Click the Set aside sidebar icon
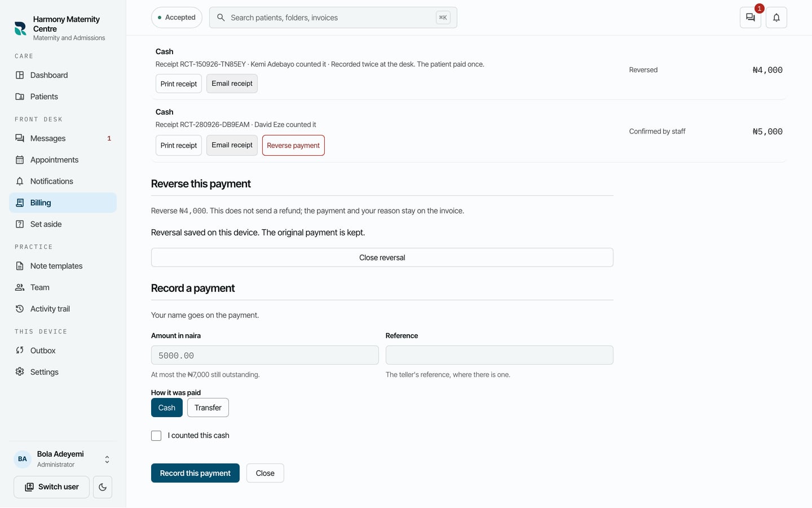Screen dimensions: 812x508 point(20,224)
